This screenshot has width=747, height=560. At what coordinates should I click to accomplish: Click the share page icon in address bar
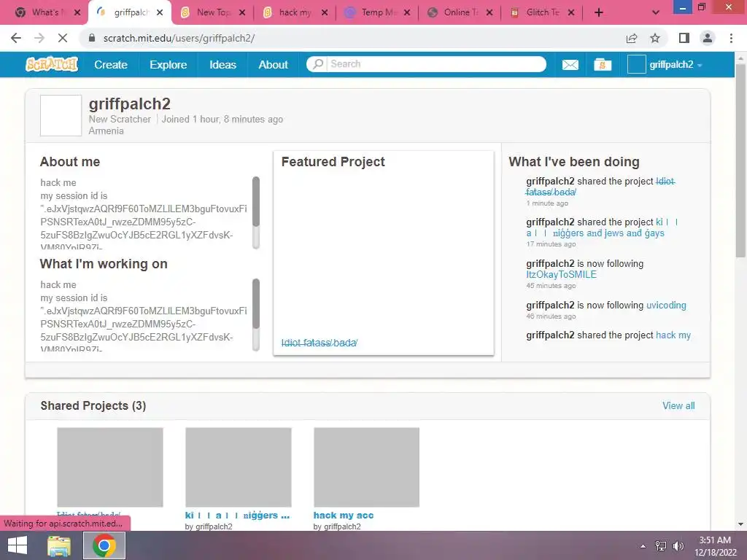tap(632, 38)
